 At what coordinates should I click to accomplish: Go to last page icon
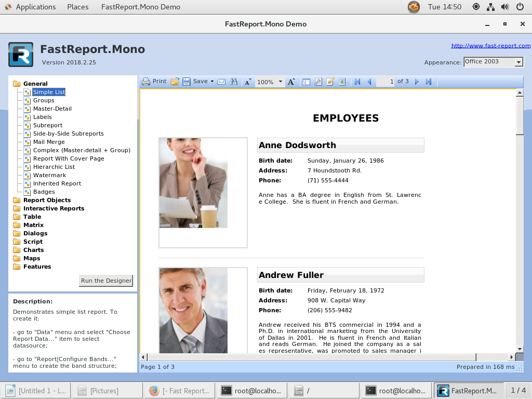[x=429, y=82]
